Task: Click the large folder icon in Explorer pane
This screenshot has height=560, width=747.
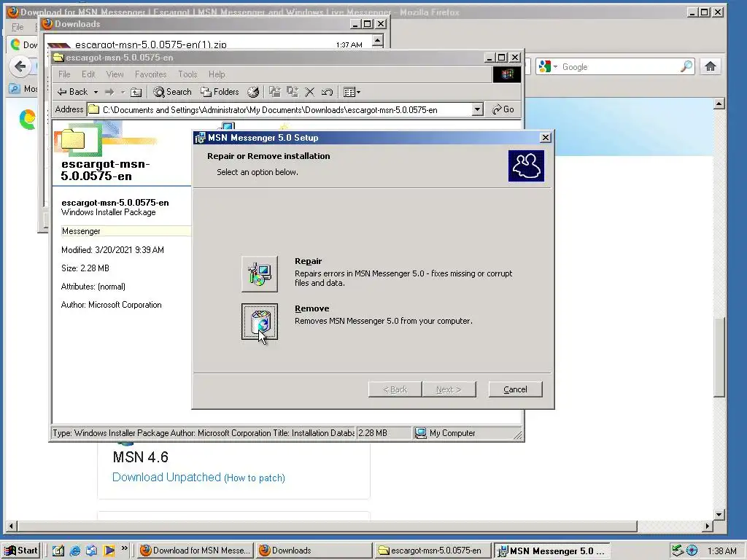Action: click(73, 139)
